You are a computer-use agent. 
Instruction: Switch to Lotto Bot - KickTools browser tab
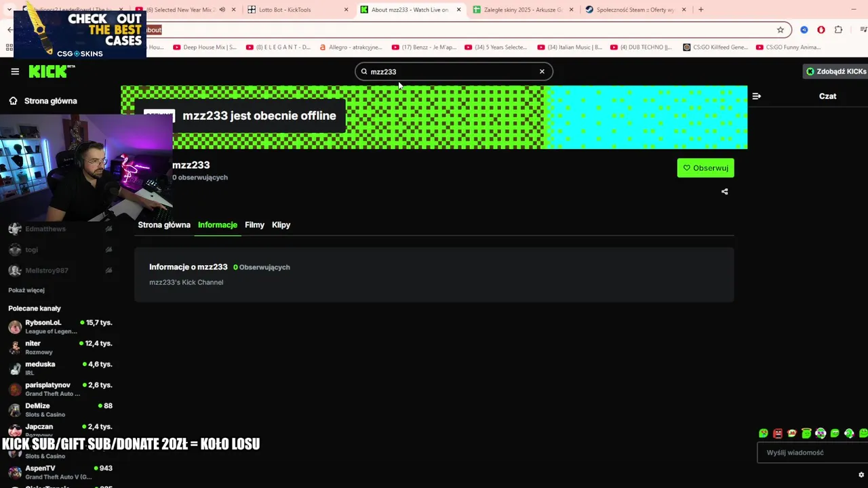click(x=297, y=9)
